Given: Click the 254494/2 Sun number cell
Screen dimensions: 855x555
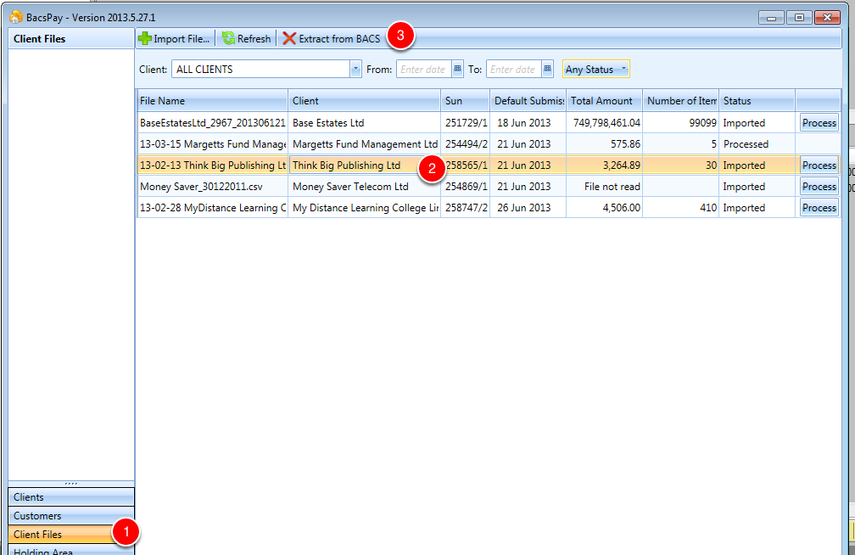Looking at the screenshot, I should pos(465,144).
